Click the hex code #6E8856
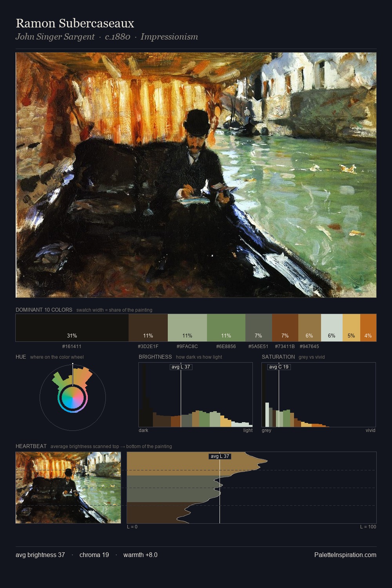This screenshot has height=588, width=392. click(x=226, y=347)
